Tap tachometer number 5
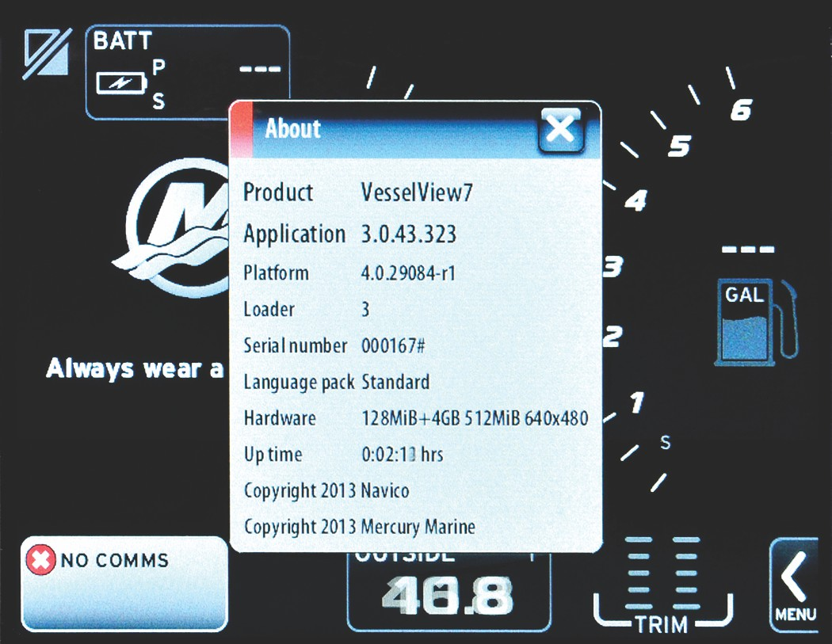The width and height of the screenshot is (832, 644). [679, 145]
